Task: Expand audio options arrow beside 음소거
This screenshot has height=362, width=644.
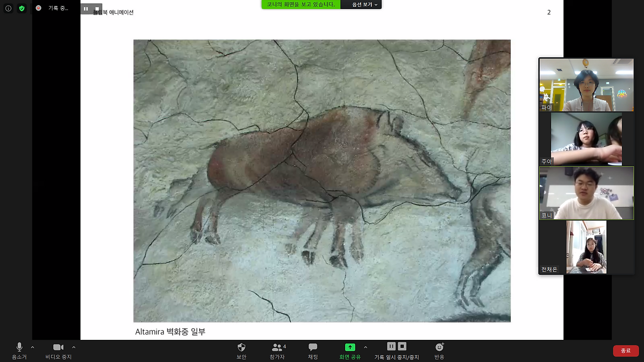Action: [x=33, y=347]
